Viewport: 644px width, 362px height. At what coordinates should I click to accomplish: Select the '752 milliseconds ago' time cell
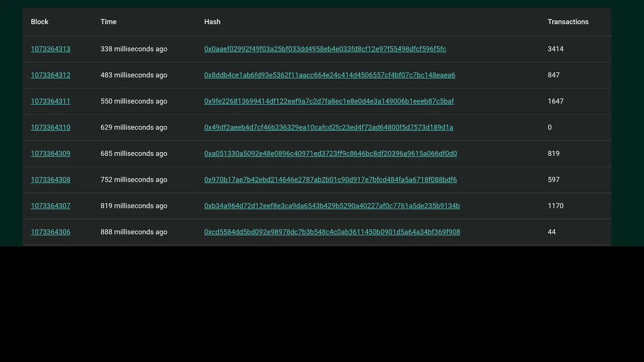[x=134, y=180]
